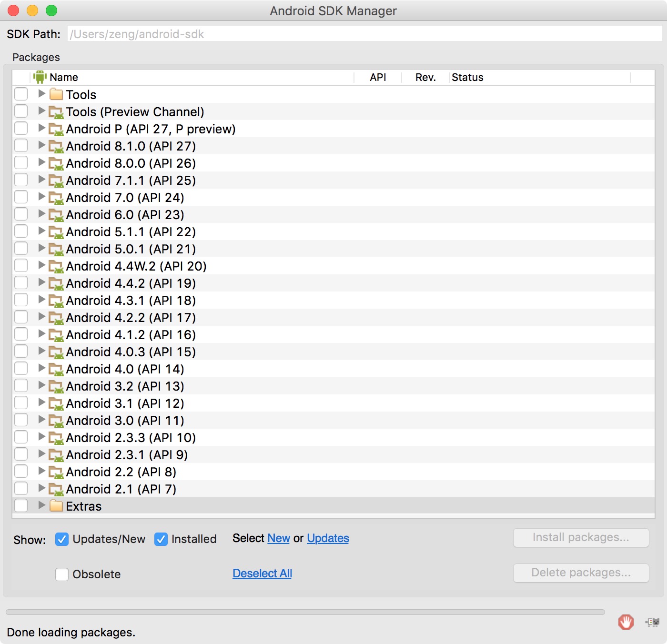
Task: Select the Android 4.2.2 (API 17) row
Action: pyautogui.click(x=333, y=317)
